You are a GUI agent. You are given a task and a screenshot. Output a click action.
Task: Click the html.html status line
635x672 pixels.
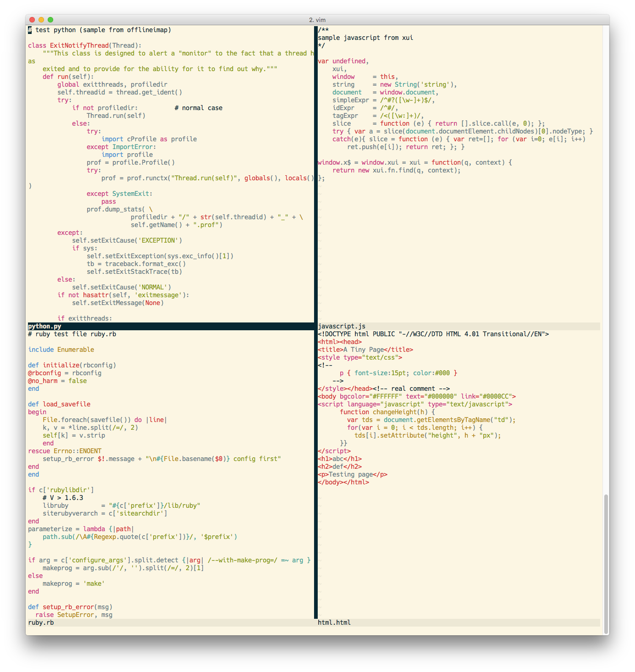coord(458,622)
